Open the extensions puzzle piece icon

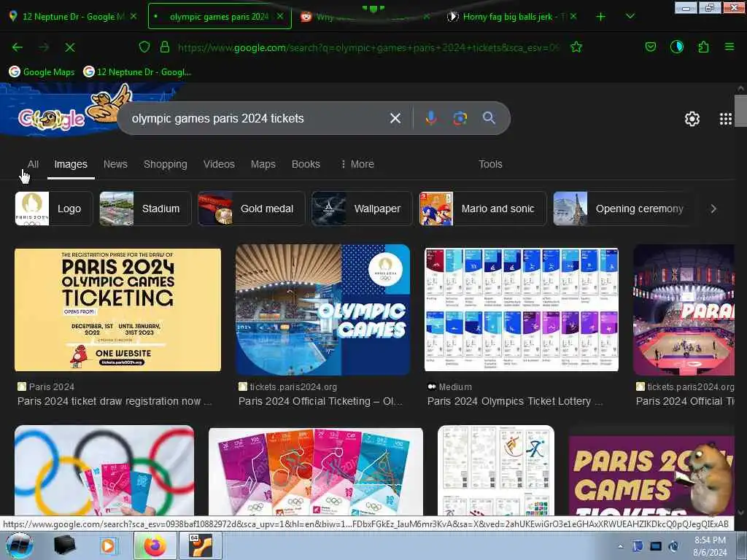703,47
